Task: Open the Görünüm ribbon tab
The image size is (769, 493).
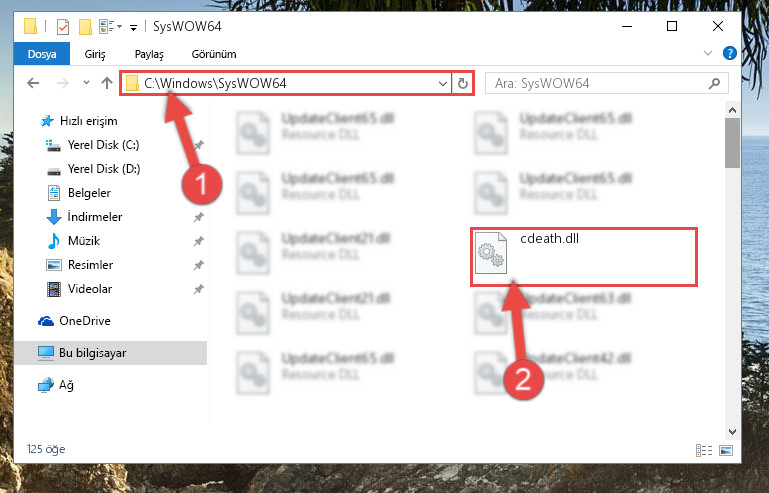Action: click(214, 54)
